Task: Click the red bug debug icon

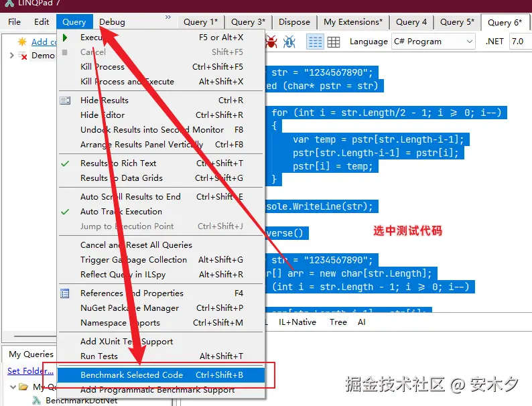Action: point(271,42)
